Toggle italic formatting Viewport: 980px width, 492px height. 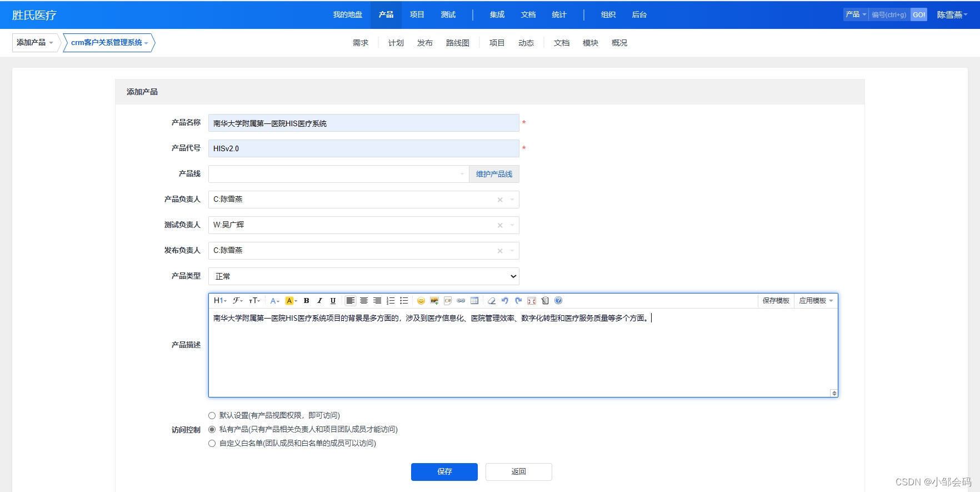pyautogui.click(x=320, y=301)
